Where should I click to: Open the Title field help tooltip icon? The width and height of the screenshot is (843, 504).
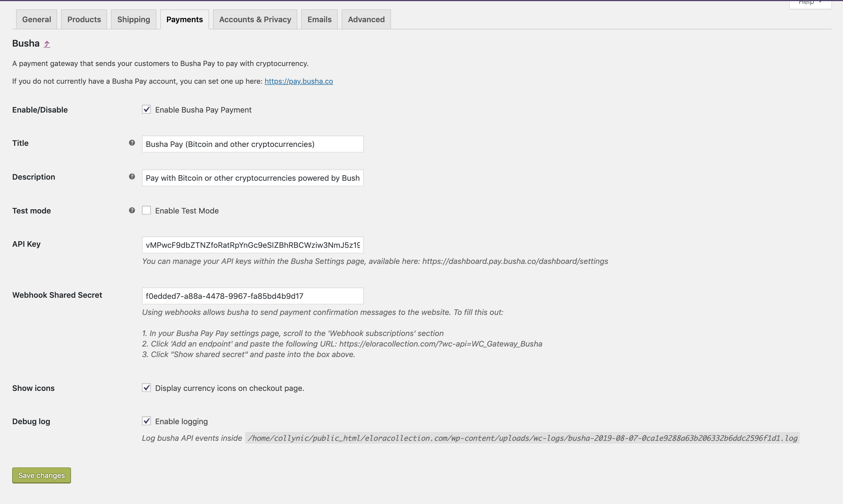tap(132, 143)
